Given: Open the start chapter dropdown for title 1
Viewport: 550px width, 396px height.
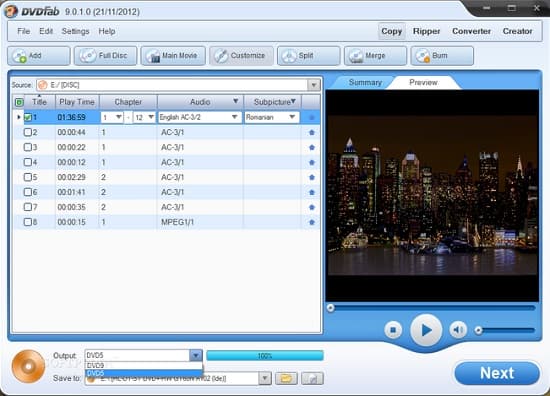Looking at the screenshot, I should (x=119, y=117).
